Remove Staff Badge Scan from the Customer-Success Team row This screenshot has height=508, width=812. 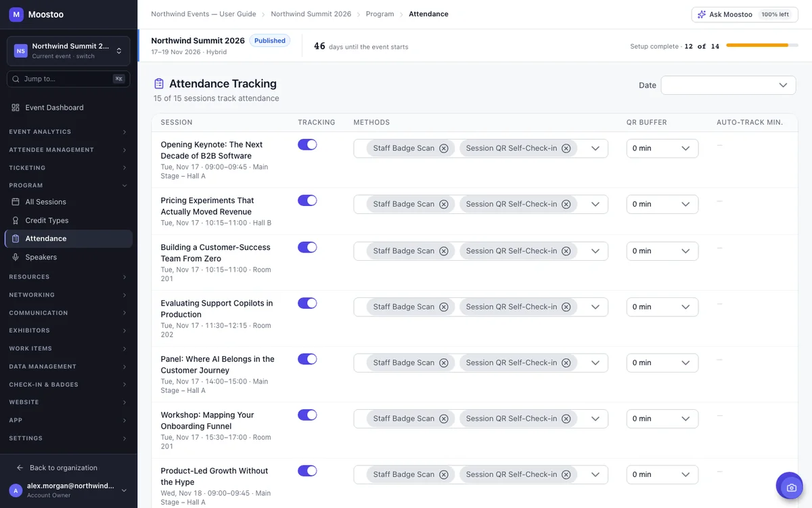click(444, 251)
